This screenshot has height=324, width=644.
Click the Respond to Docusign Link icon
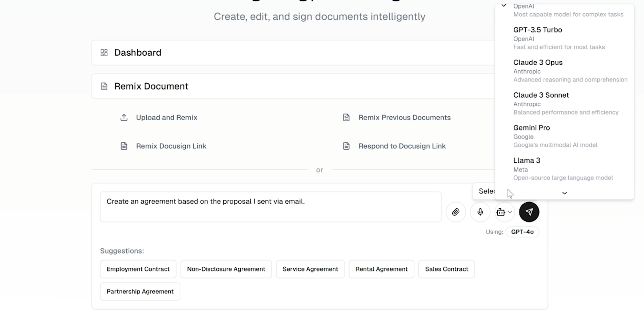346,146
